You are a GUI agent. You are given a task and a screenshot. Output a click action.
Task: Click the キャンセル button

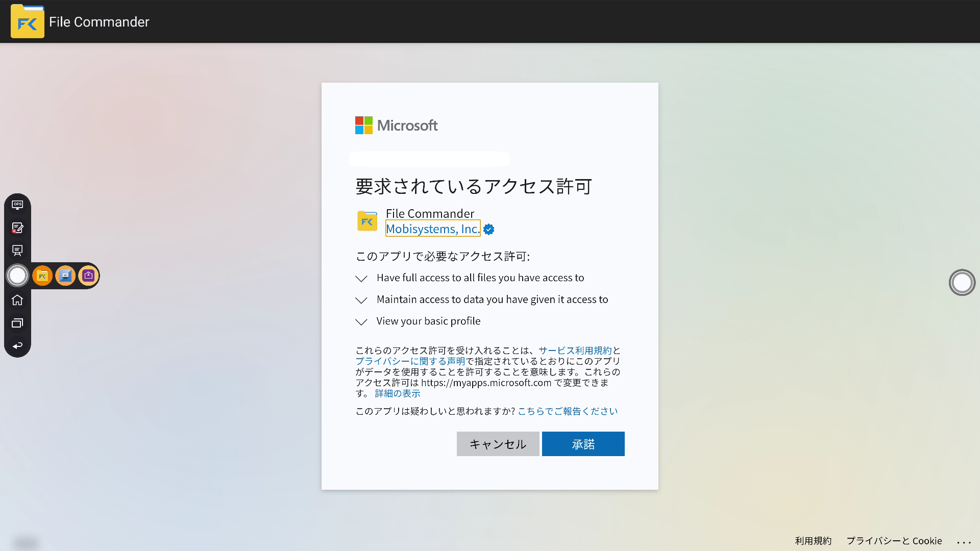[498, 444]
